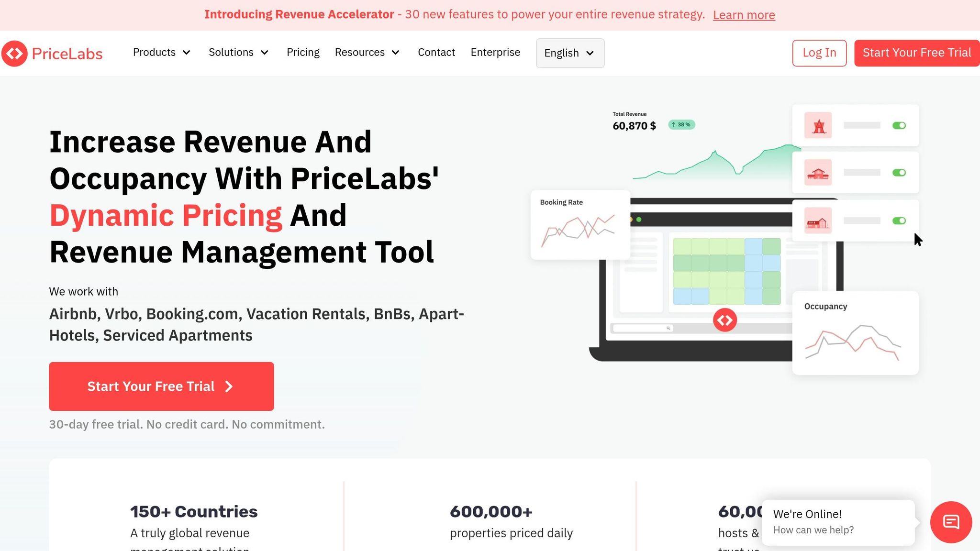Click the 30-day free trial note text
Image resolution: width=980 pixels, height=551 pixels.
[x=187, y=424]
